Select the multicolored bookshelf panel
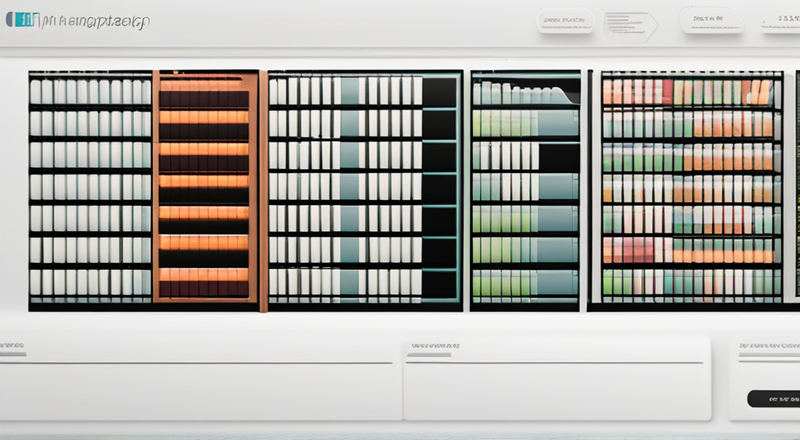The image size is (800, 440). tap(692, 189)
